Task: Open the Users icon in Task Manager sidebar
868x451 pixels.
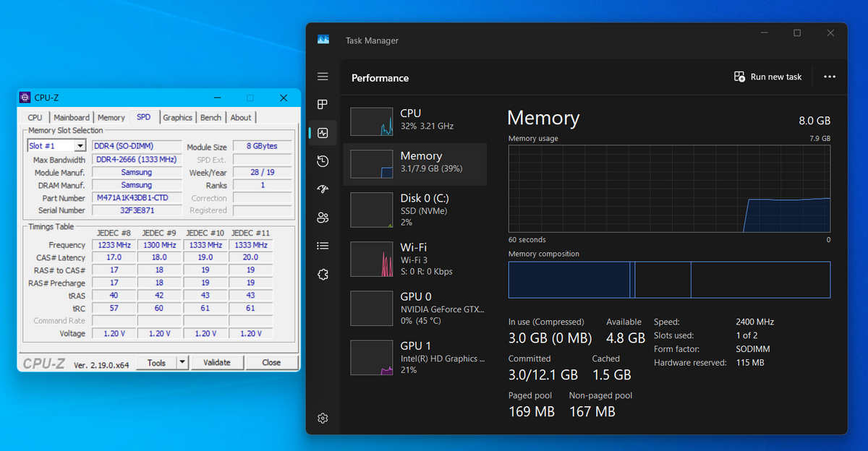Action: [323, 218]
